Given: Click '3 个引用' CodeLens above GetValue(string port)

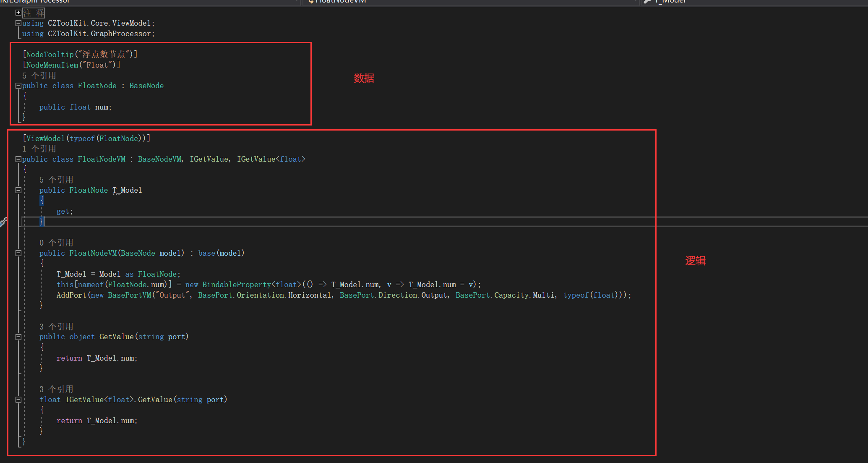Looking at the screenshot, I should coord(56,327).
